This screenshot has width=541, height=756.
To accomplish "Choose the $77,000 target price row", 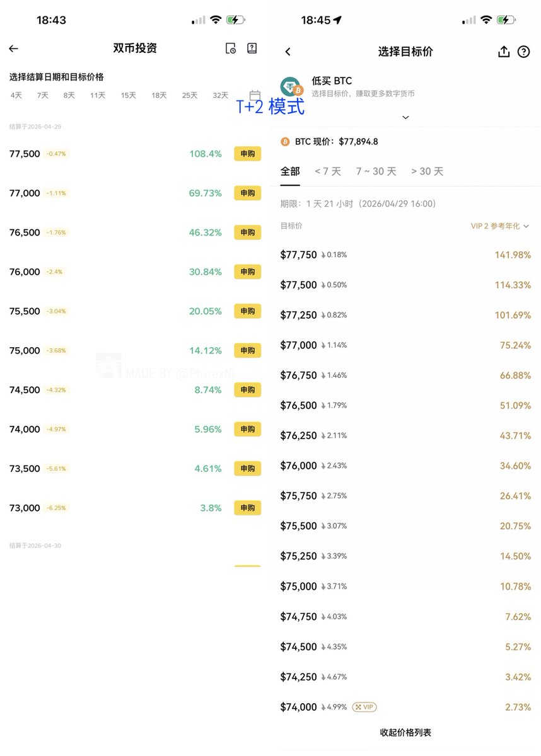I will point(405,345).
